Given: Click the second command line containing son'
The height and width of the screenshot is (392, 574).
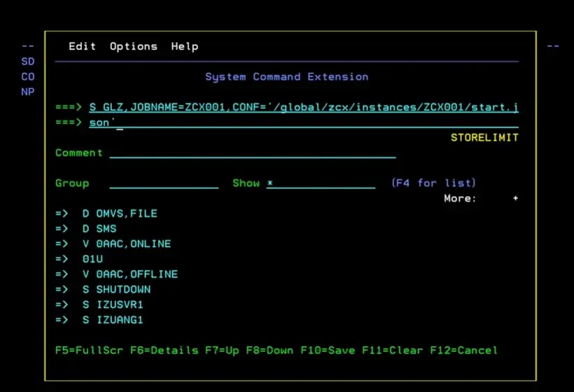Looking at the screenshot, I should click(x=304, y=122).
